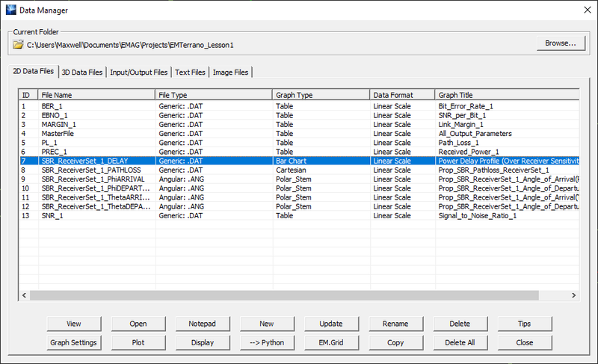
Task: Click the EM.Grid button
Action: 332,342
